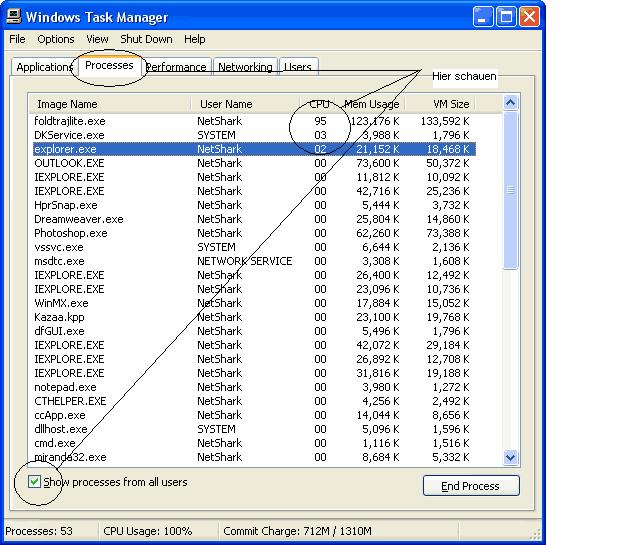
Task: Select the cmd.exe process
Action: point(254,443)
